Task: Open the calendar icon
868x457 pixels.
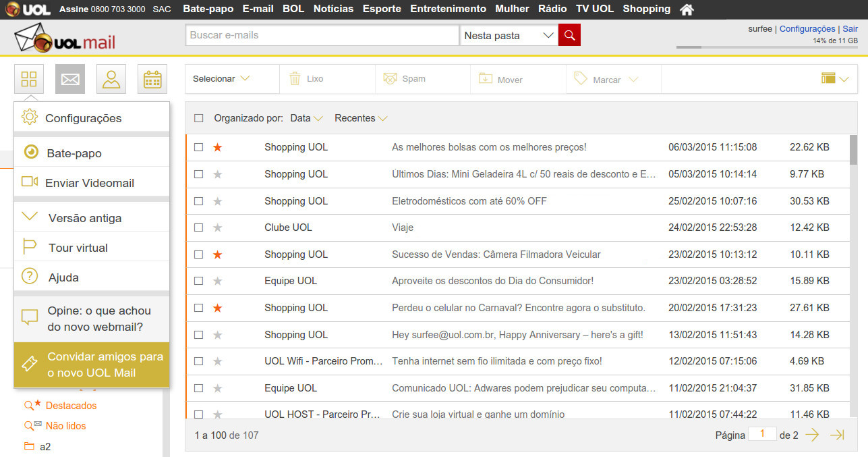Action: [x=152, y=80]
